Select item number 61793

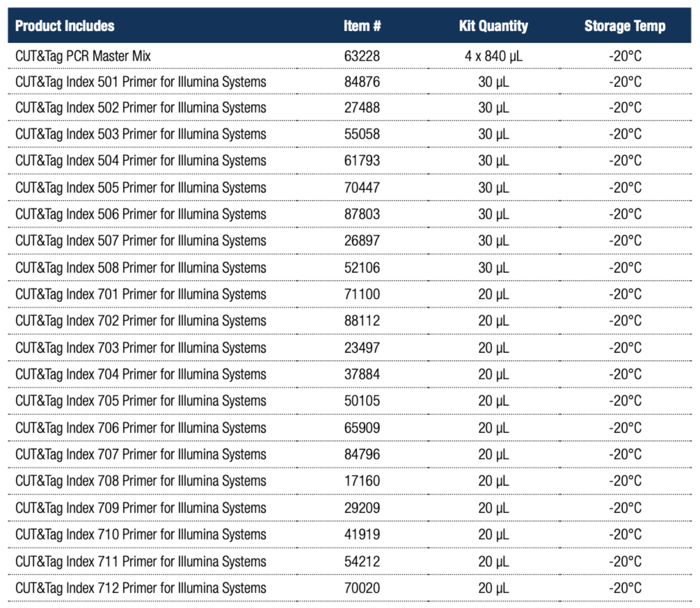click(362, 161)
